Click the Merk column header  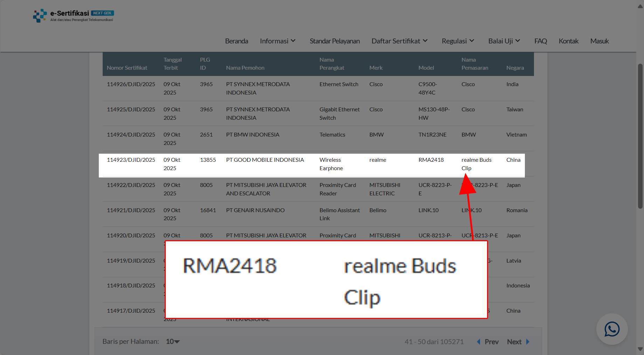376,68
